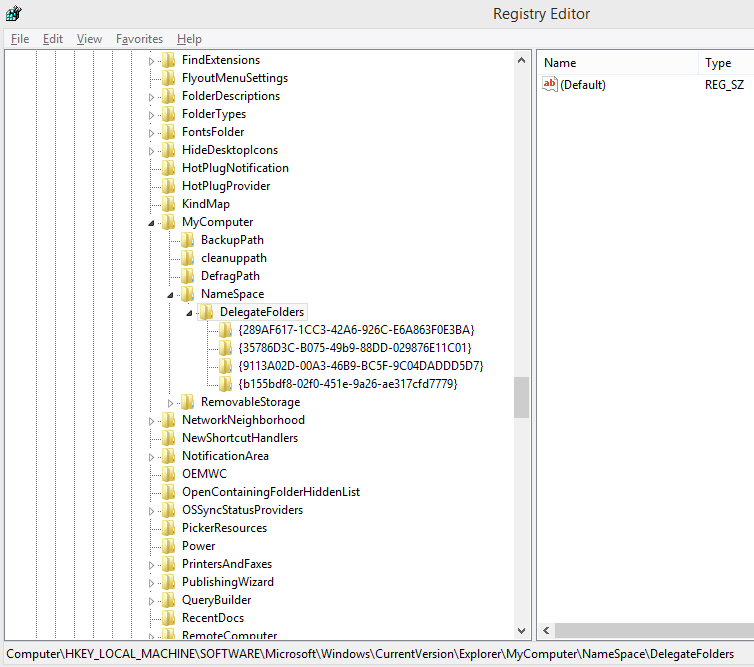Expand the NetworkNeighborhood key

(x=153, y=421)
